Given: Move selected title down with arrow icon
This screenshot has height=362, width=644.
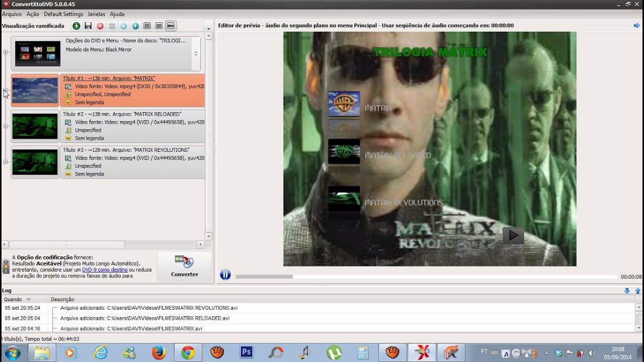Looking at the screenshot, I should (124, 26).
